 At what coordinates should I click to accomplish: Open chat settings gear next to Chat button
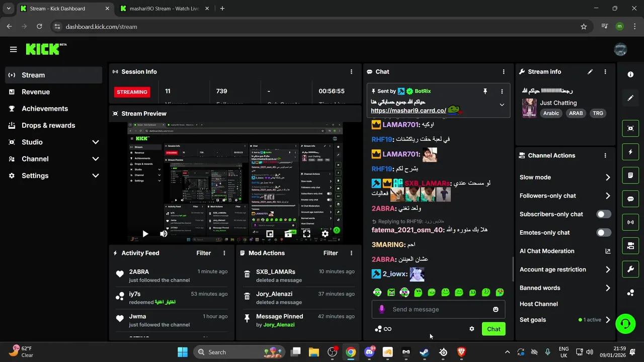[471, 329]
